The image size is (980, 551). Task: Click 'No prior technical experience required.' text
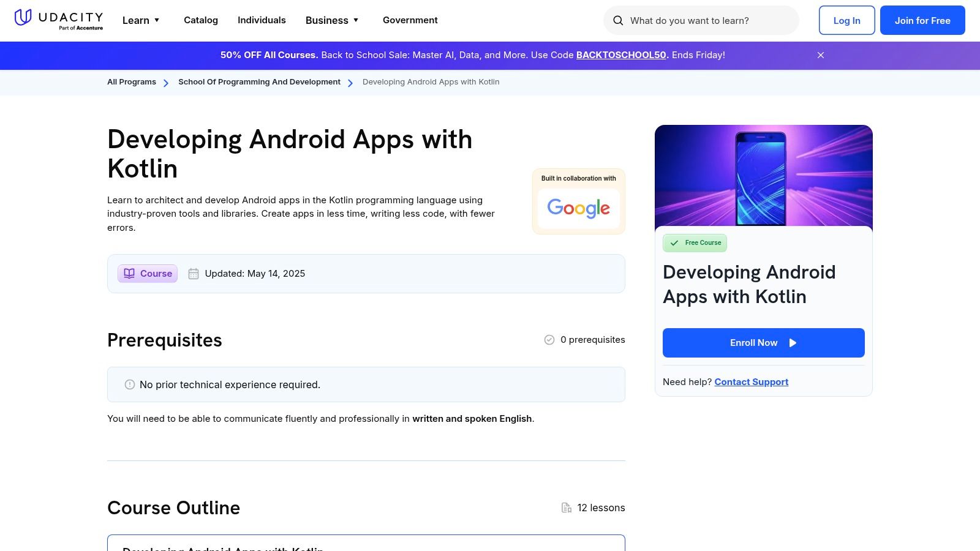(x=230, y=384)
